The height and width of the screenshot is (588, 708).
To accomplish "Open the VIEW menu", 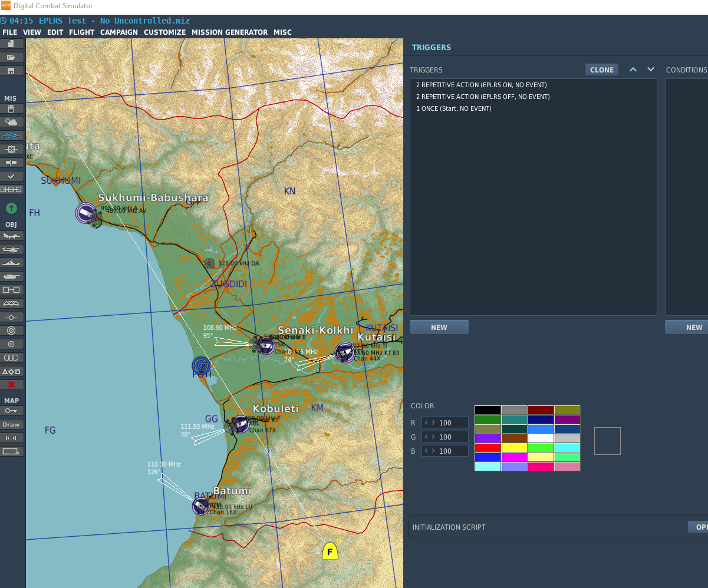I will point(32,32).
